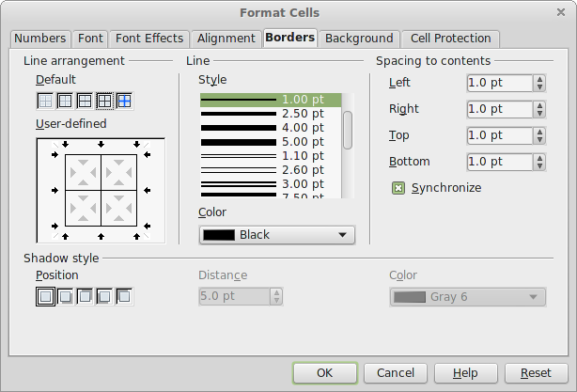Increase the Left spacing value
The height and width of the screenshot is (392, 577).
click(539, 79)
